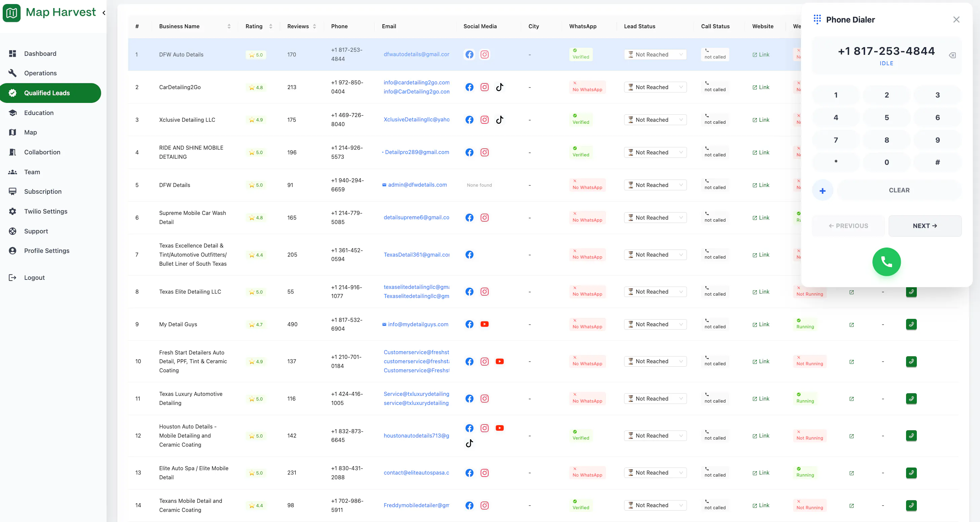Tap the hash key on dialer keypad

point(937,162)
